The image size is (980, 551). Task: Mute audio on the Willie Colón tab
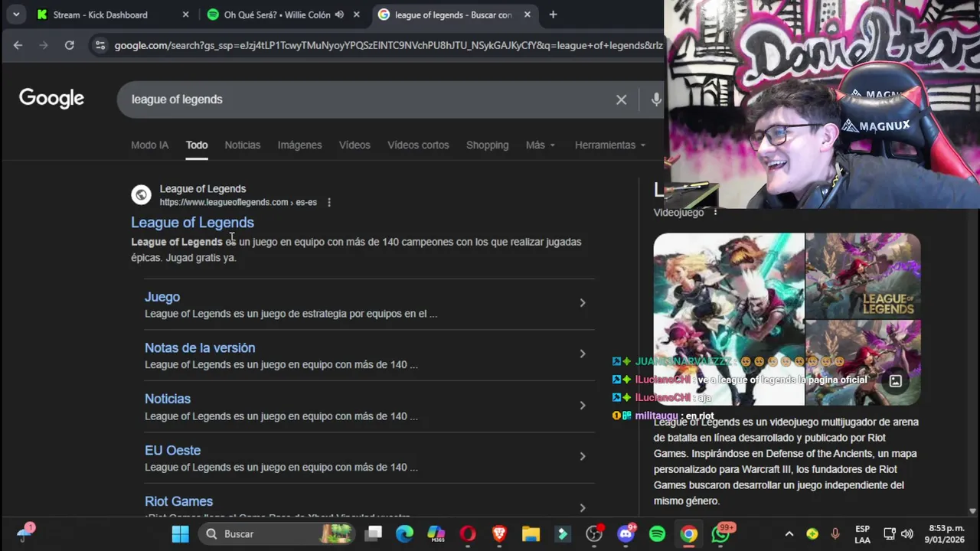pyautogui.click(x=339, y=15)
